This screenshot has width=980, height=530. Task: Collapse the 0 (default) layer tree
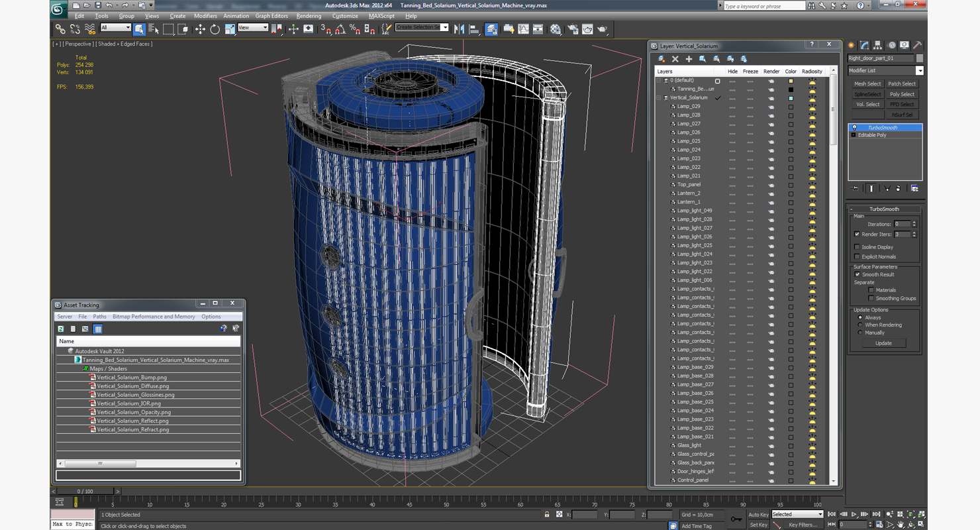(660, 80)
